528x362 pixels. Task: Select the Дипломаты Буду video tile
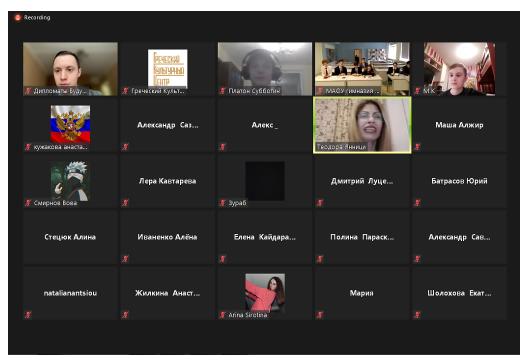(70, 69)
